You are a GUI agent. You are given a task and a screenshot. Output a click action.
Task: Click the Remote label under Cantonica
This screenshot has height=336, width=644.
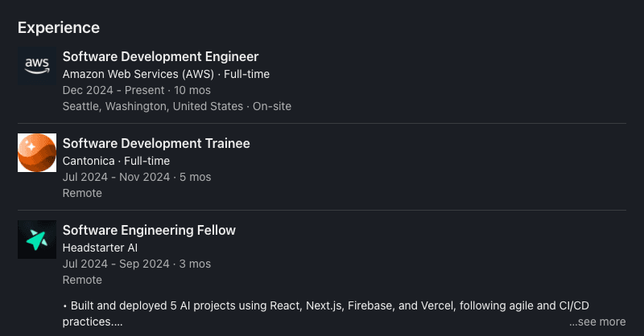coord(82,193)
